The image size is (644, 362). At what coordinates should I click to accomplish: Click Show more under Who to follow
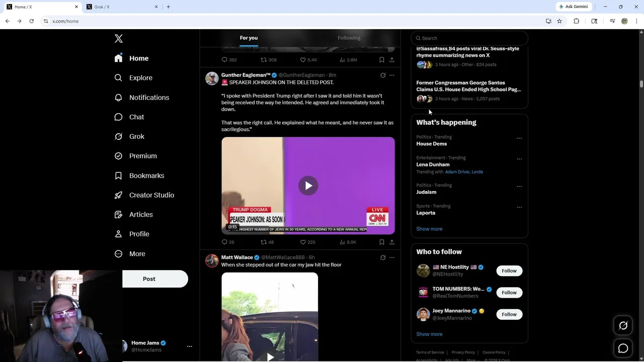[x=429, y=334]
